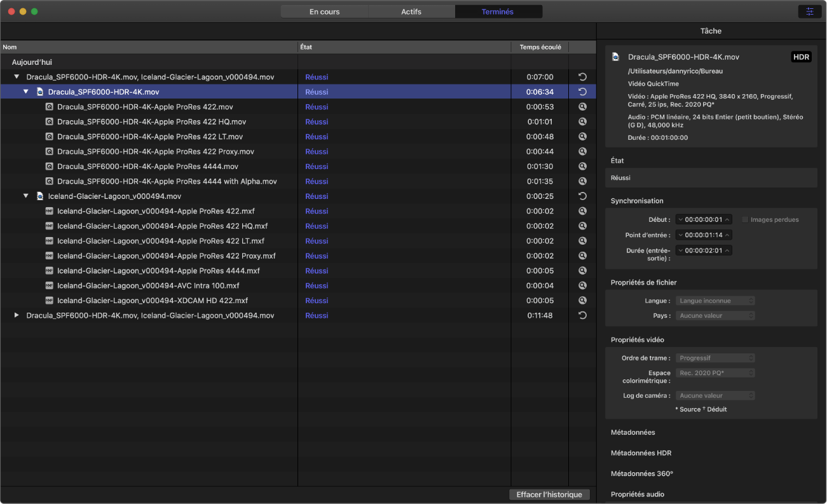Click the MXF icon of Iceland AVC Intra 100.mxf
Screen dimensions: 827x504
coord(49,285)
